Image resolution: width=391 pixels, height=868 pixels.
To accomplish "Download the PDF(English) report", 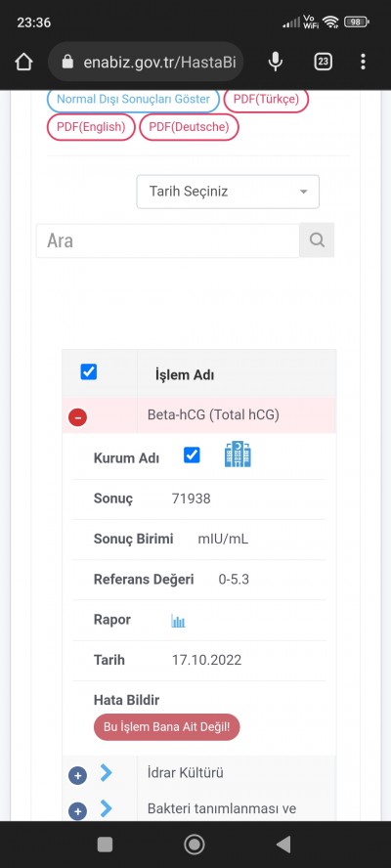I will coord(91,127).
